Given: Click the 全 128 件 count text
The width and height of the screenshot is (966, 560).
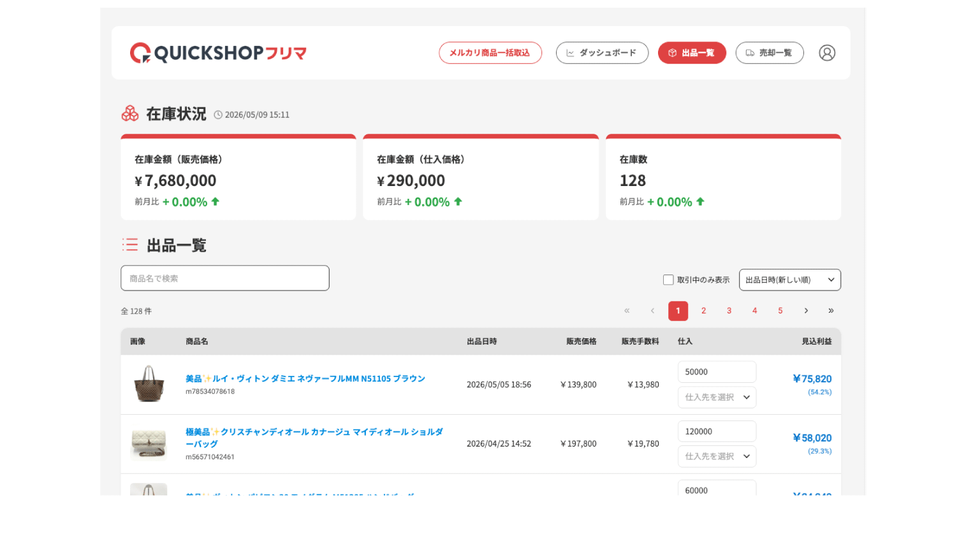Looking at the screenshot, I should click(x=136, y=312).
